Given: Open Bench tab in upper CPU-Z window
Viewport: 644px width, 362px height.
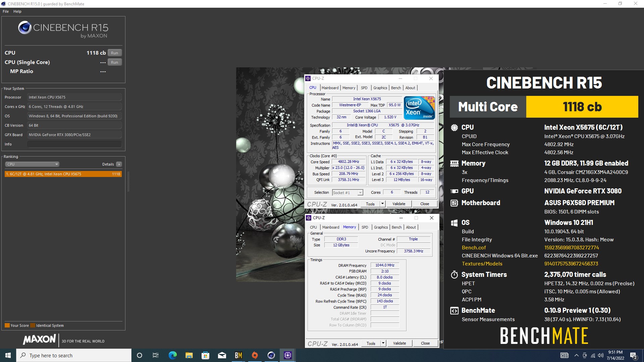Looking at the screenshot, I should [396, 88].
